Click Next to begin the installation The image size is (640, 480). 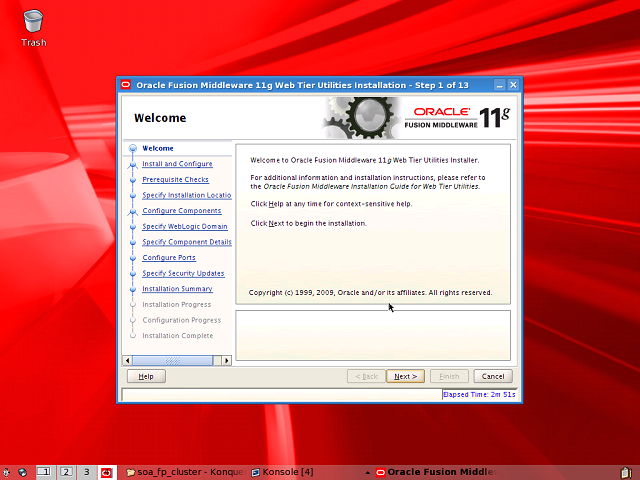coord(405,376)
